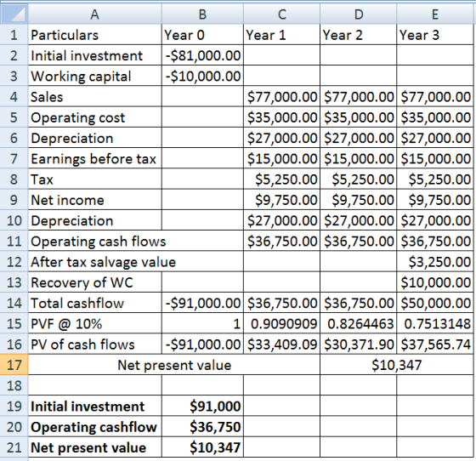The image size is (476, 461).
Task: Select Year 3 Total cashflow $50,000.00
Action: tap(435, 303)
